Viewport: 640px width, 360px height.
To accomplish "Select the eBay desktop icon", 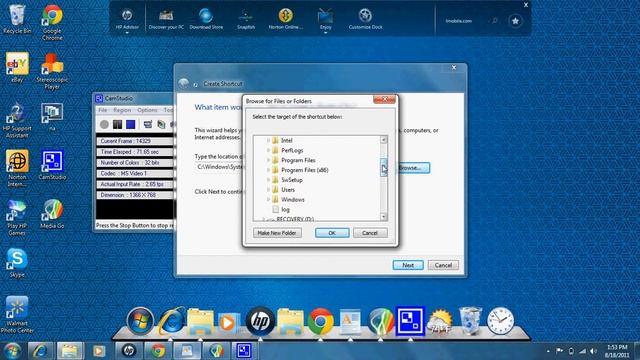I will tap(17, 67).
